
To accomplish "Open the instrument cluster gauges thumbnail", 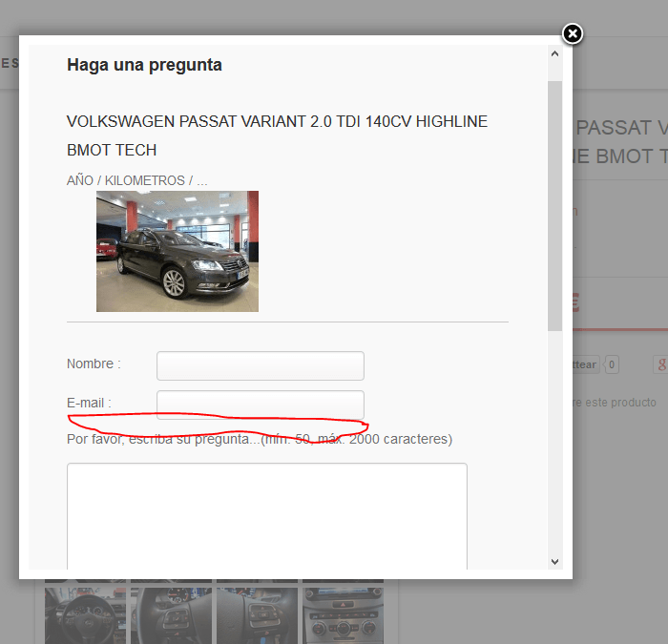I will point(171,615).
